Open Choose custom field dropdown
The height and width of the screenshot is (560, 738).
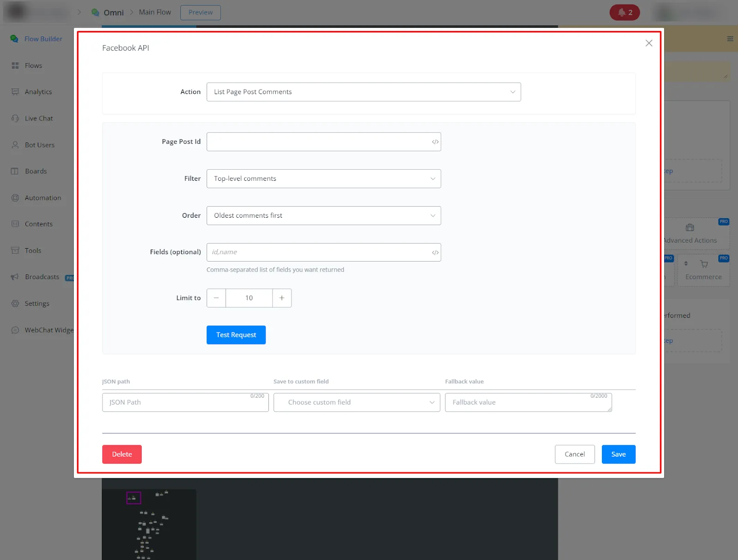click(x=357, y=402)
